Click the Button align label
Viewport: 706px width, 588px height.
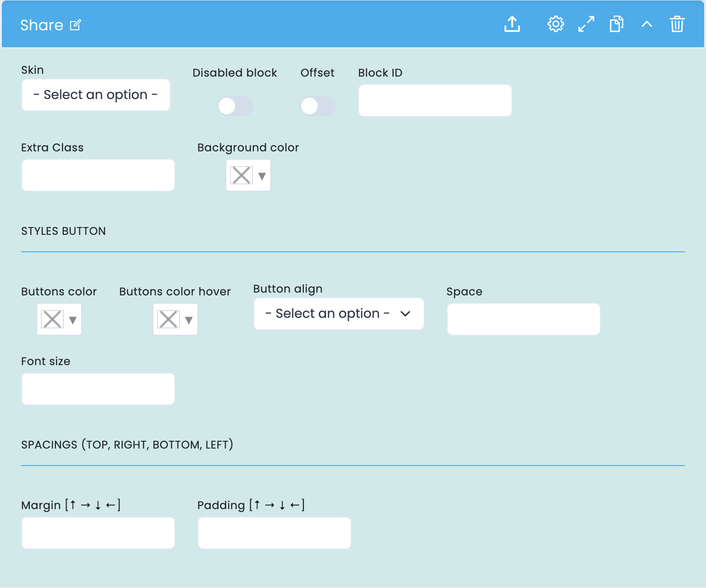(288, 289)
